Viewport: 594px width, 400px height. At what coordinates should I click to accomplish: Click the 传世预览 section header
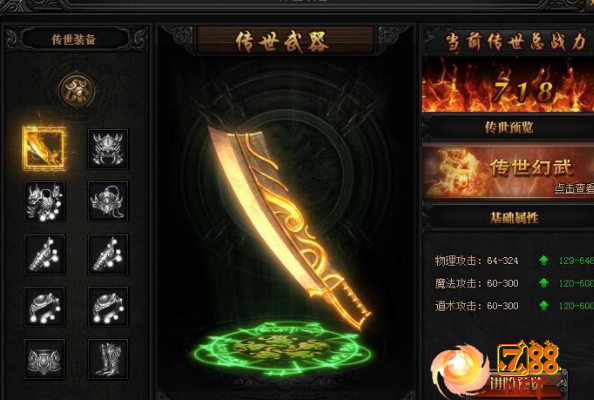(x=508, y=128)
